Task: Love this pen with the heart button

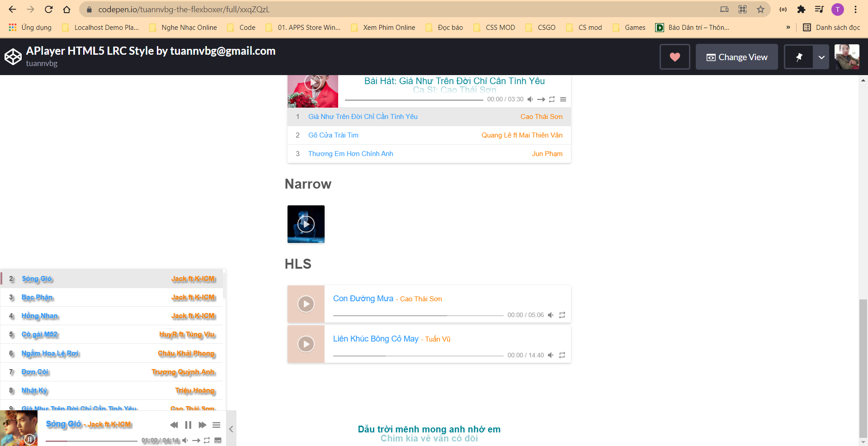Action: coord(675,57)
